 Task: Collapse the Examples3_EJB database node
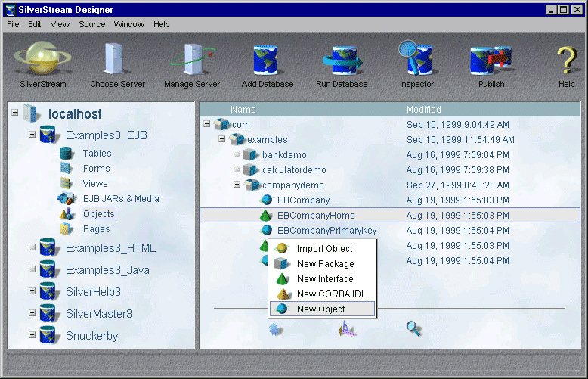point(32,135)
